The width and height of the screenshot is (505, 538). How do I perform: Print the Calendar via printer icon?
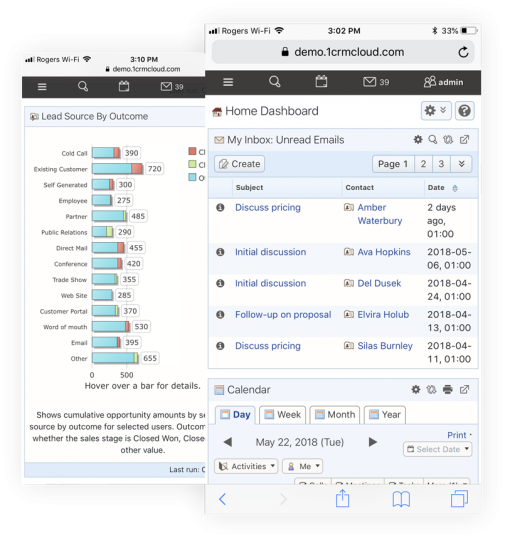(448, 389)
